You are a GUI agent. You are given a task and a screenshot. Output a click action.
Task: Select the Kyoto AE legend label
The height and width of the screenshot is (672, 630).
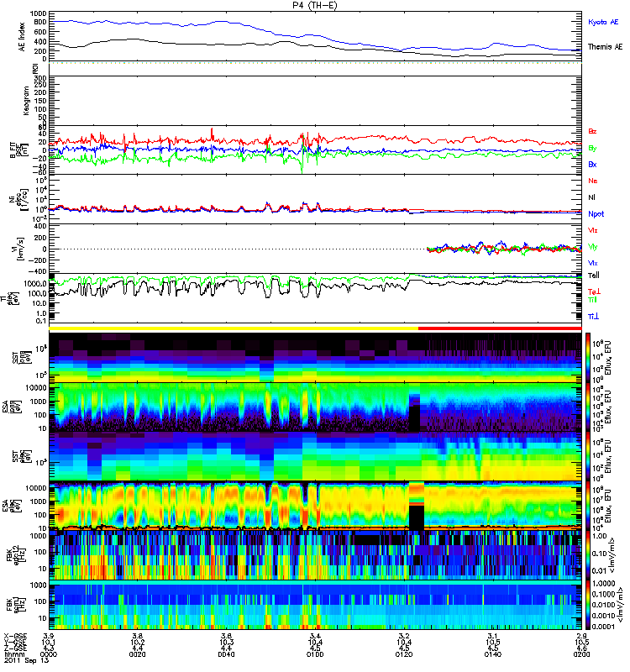tap(603, 22)
